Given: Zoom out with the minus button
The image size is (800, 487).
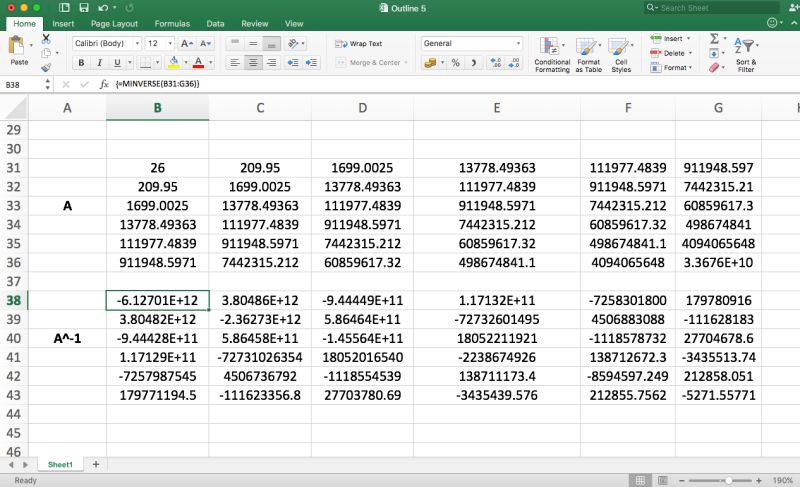Looking at the screenshot, I should [682, 480].
